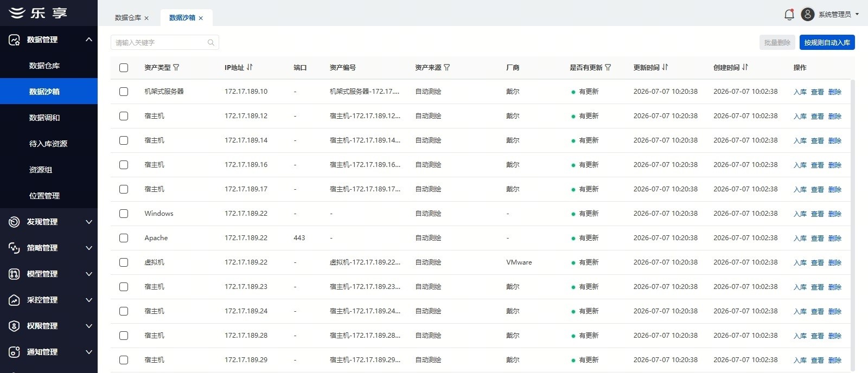Open the 系统管理员 dropdown arrow
Screen dimensions: 868x373
(857, 15)
